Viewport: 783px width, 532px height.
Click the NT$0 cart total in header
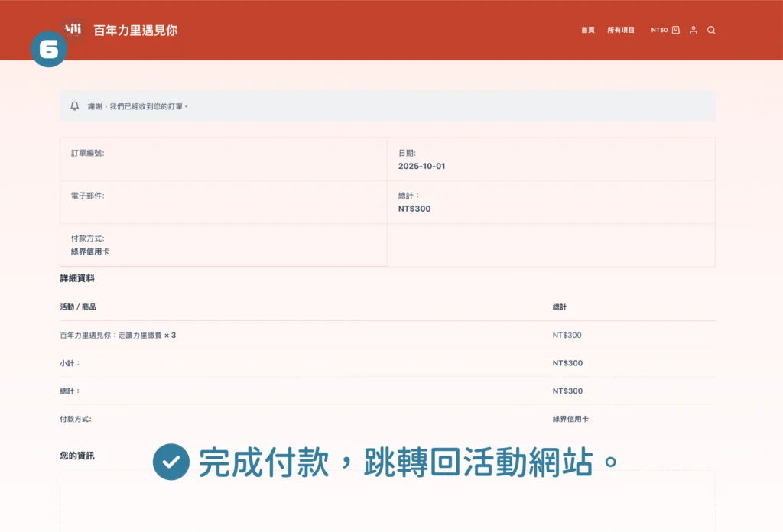click(x=659, y=30)
